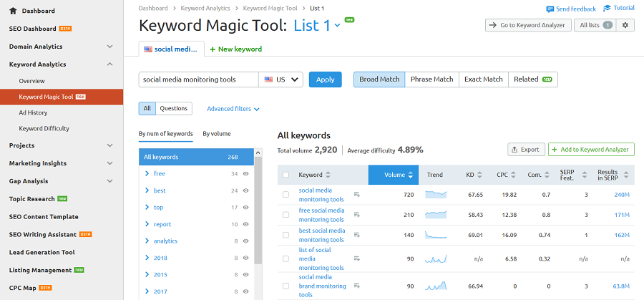This screenshot has height=300, width=644.
Task: Click into the keyword search input field
Action: pos(198,79)
